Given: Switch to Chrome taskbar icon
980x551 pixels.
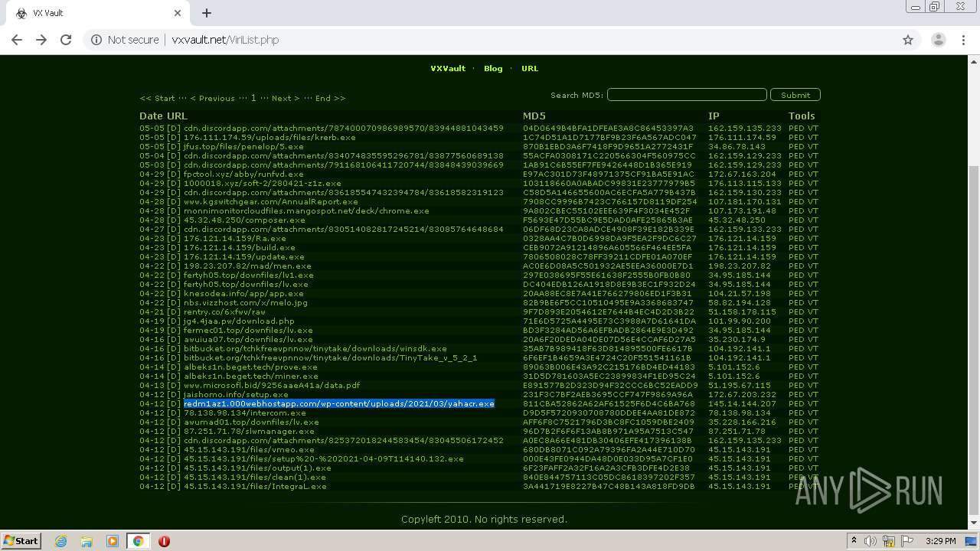Looking at the screenshot, I should click(138, 541).
